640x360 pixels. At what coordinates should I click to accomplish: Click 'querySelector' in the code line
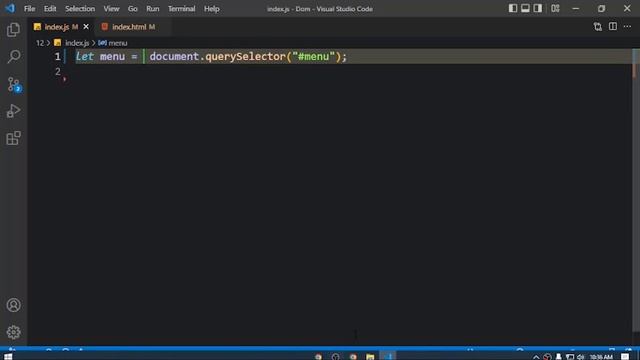click(245, 56)
